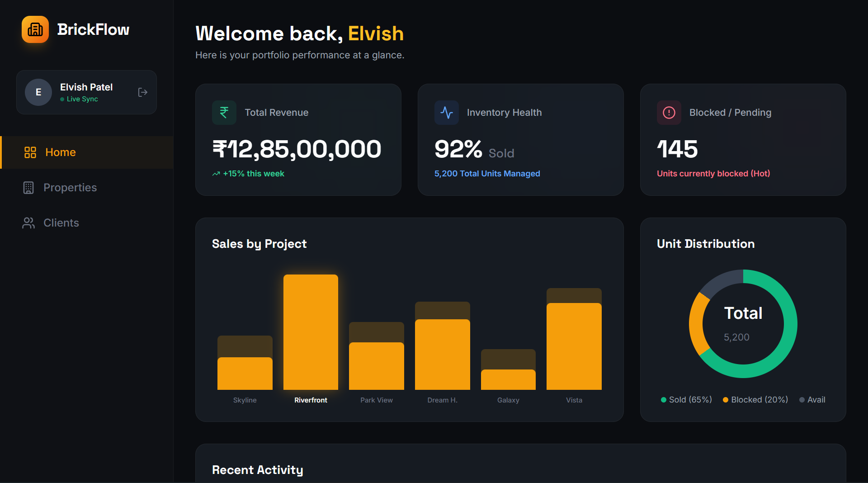Expand the Recent Activity section
Image resolution: width=868 pixels, height=483 pixels.
point(258,469)
